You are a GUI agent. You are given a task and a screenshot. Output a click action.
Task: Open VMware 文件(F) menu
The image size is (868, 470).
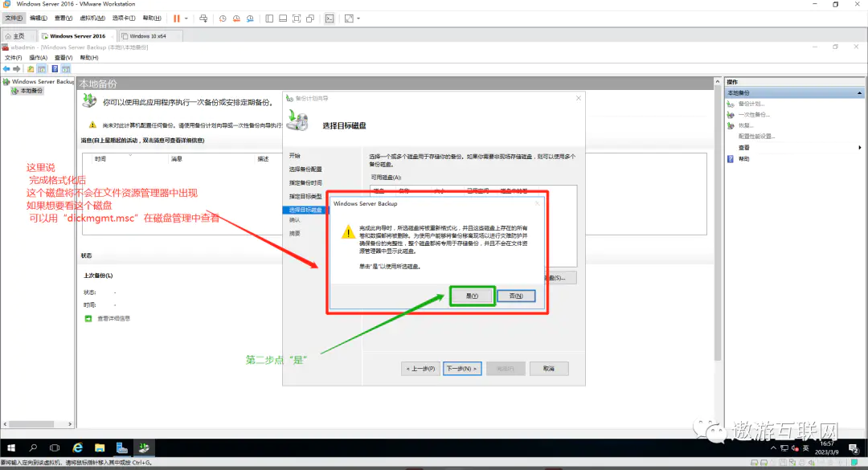(x=14, y=18)
